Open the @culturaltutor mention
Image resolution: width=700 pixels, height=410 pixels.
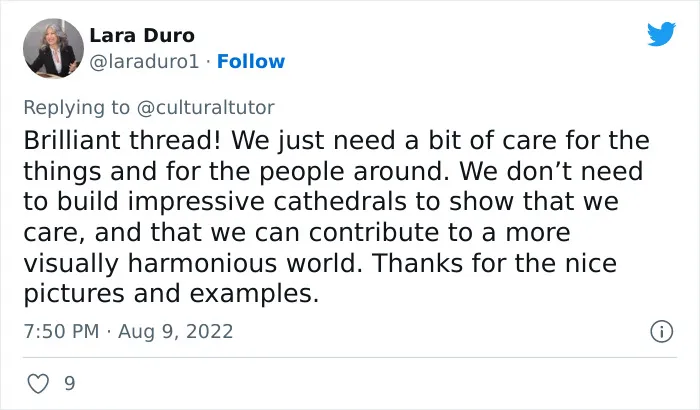coord(205,108)
